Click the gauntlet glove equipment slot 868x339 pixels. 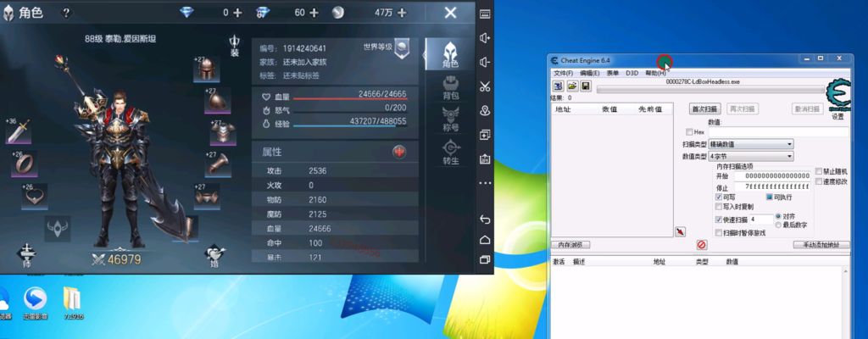(218, 165)
